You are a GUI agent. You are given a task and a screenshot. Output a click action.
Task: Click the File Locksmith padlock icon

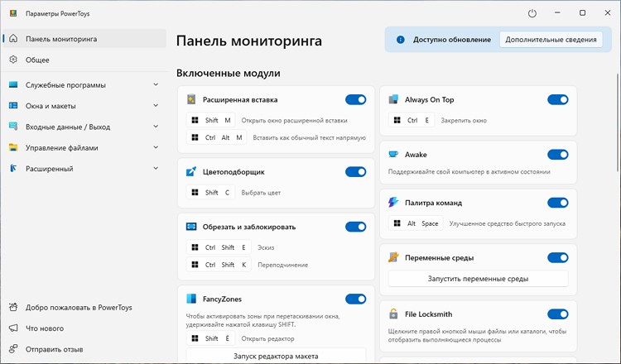(x=393, y=314)
